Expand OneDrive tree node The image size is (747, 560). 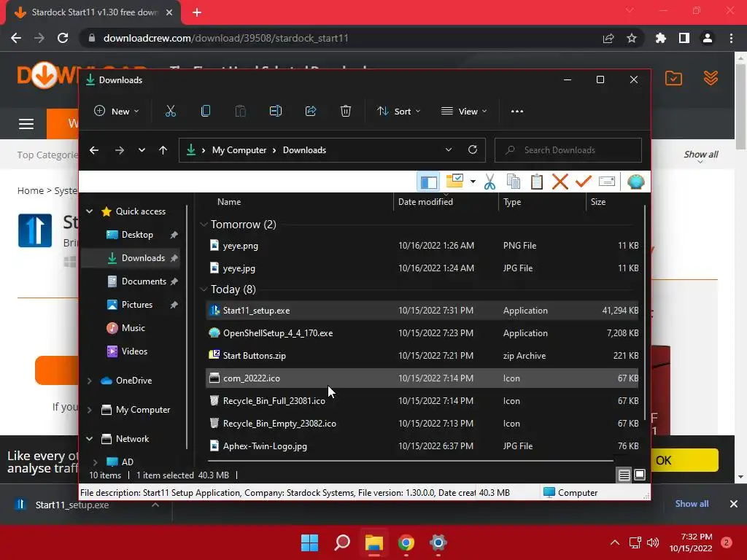click(90, 381)
